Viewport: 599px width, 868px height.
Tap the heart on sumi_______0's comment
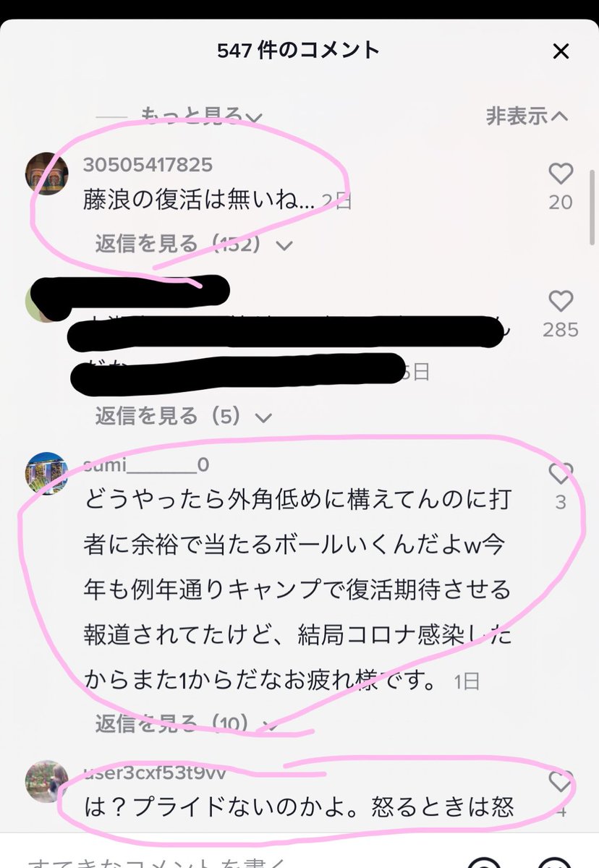coord(561,473)
